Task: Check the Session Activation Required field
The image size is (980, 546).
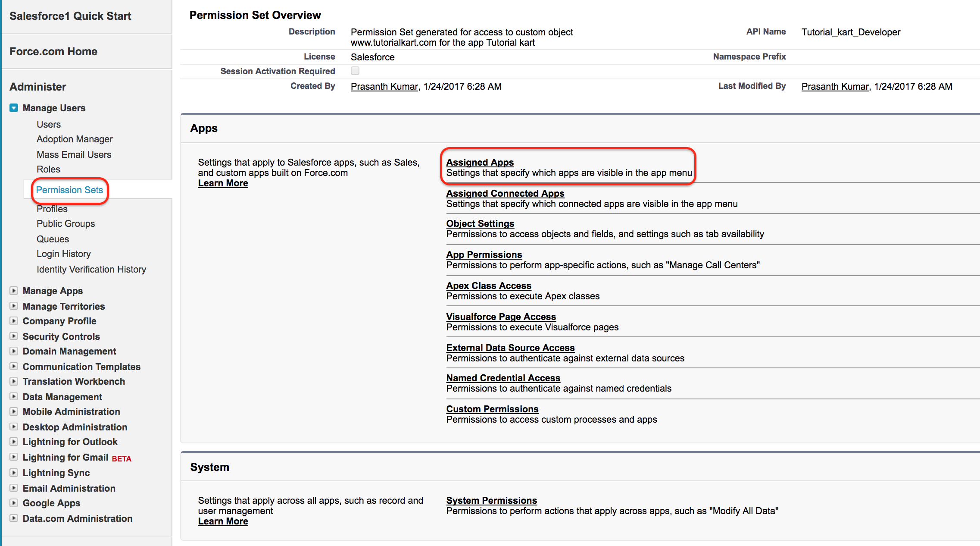Action: 354,71
